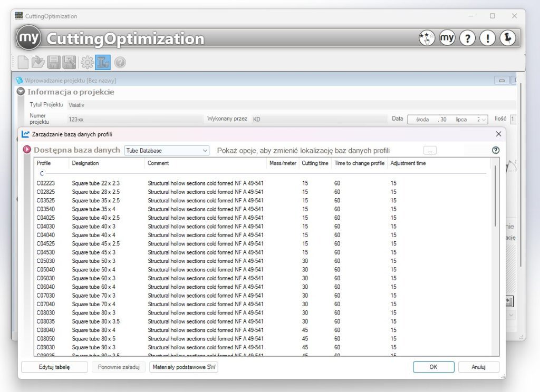Minimize the 'Wprowadzanie projektu' inner window

(502, 81)
